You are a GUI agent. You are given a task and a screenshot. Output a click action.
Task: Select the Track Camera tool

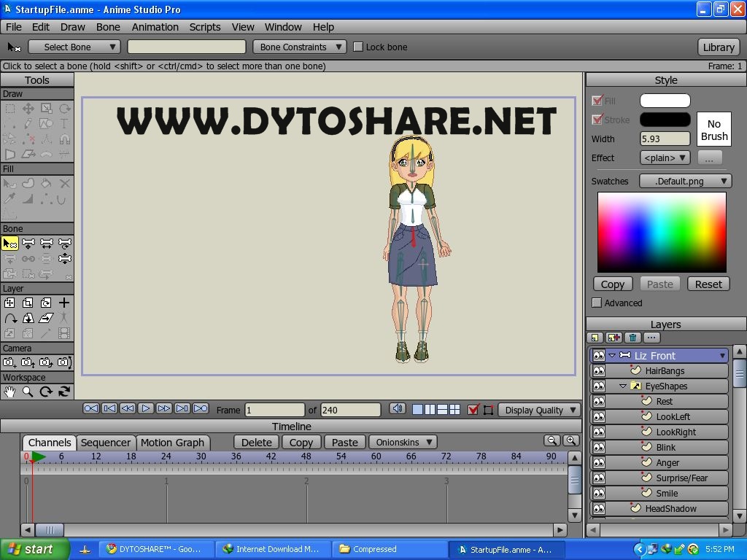(10, 363)
